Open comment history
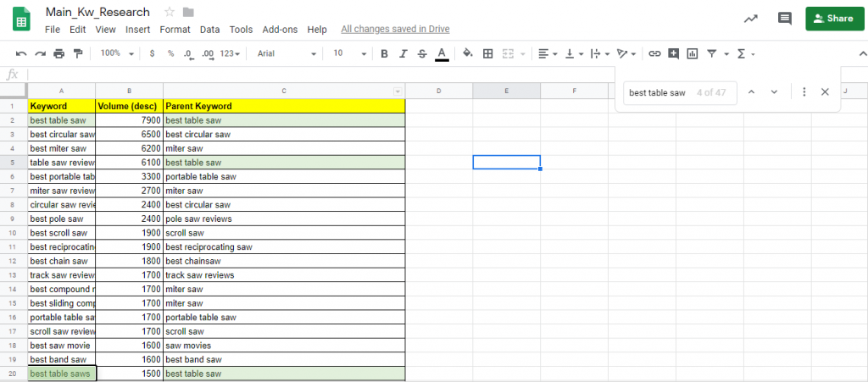The width and height of the screenshot is (868, 382). point(784,19)
